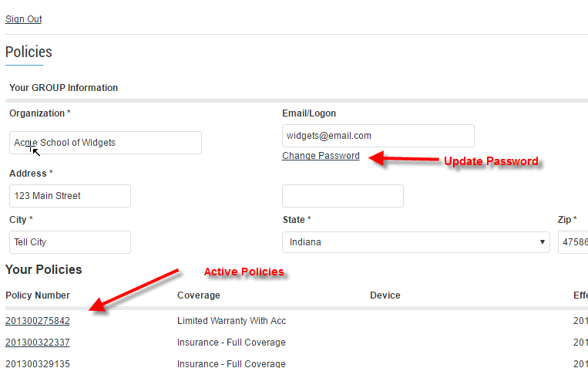
Task: Click the State dropdown arrow
Action: 543,242
